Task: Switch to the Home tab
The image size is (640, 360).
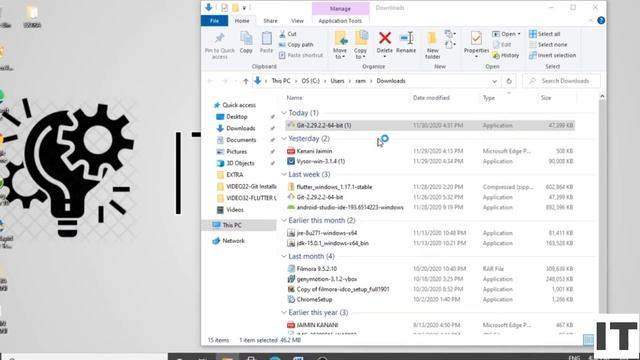Action: coord(242,21)
